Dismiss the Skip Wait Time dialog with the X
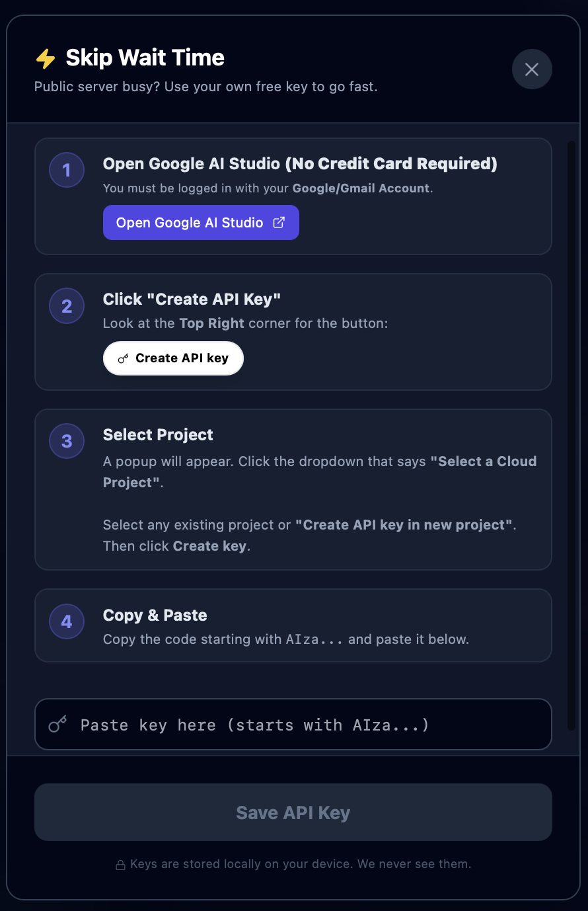 pos(532,69)
